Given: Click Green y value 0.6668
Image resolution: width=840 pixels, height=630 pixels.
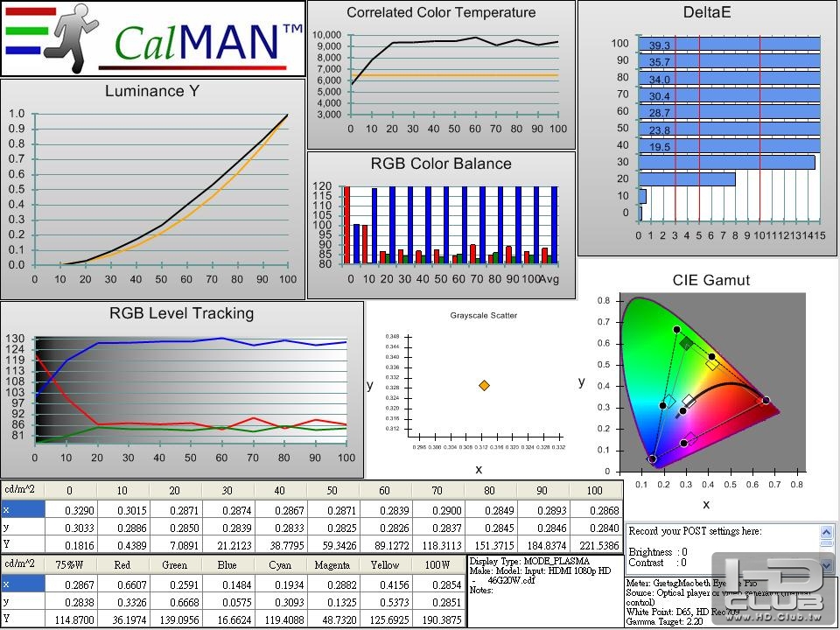Looking at the screenshot, I should [x=176, y=602].
